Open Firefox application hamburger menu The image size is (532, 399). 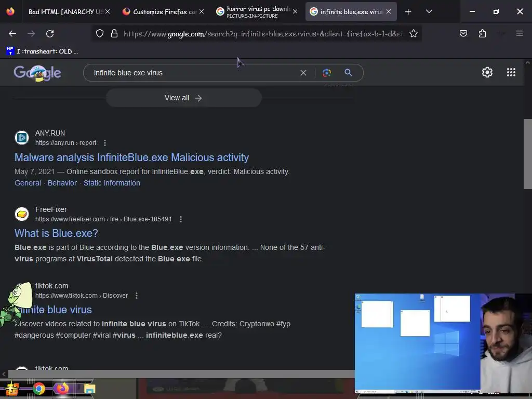click(x=519, y=33)
